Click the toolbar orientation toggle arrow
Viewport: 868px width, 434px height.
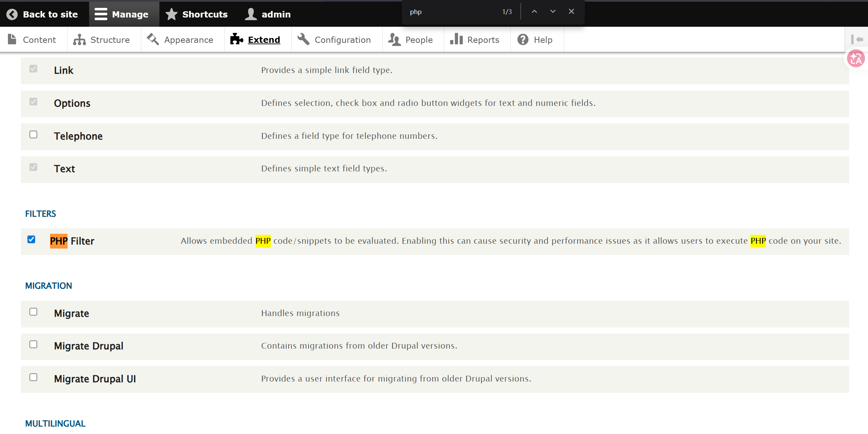[x=857, y=39]
